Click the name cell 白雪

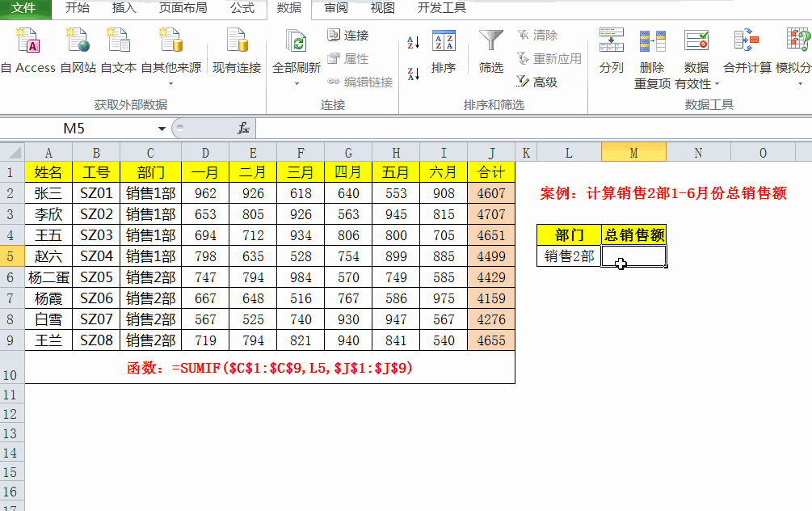point(48,319)
